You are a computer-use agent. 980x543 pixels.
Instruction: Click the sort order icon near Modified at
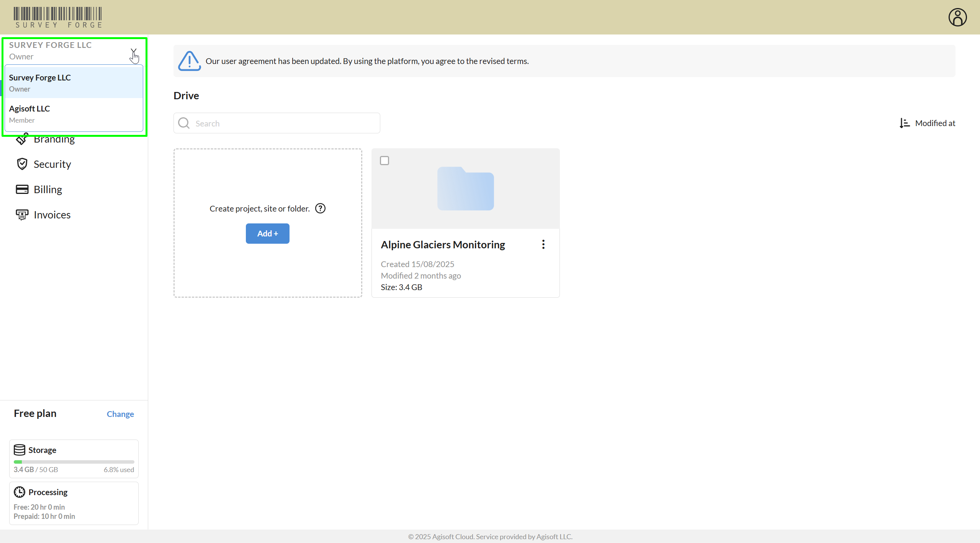(905, 123)
